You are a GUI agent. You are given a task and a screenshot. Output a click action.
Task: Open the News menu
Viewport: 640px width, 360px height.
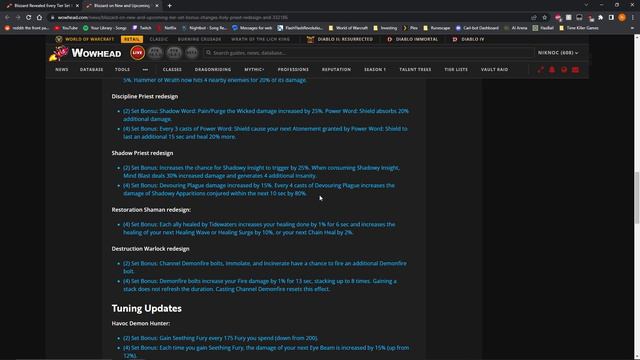62,70
